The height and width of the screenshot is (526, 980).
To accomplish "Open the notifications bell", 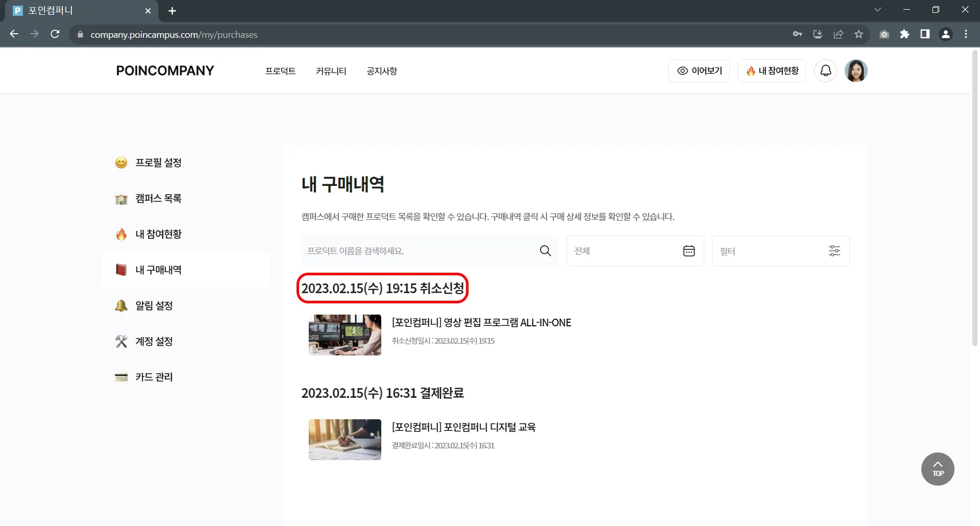I will pyautogui.click(x=825, y=70).
